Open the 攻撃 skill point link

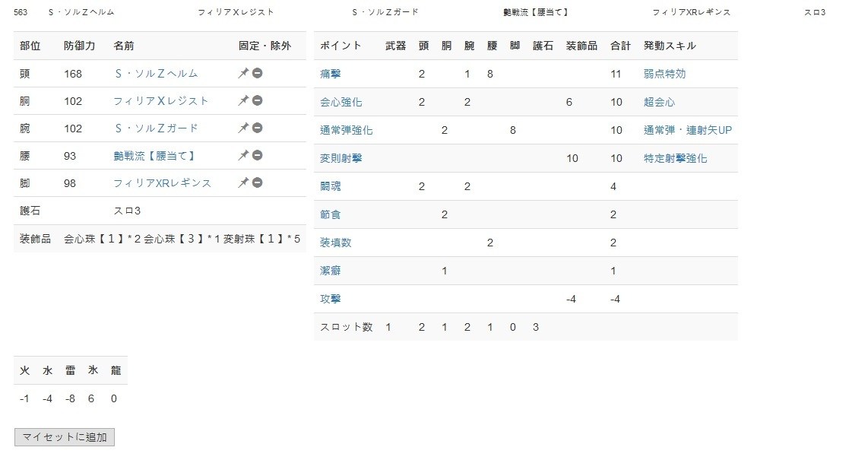pos(331,299)
